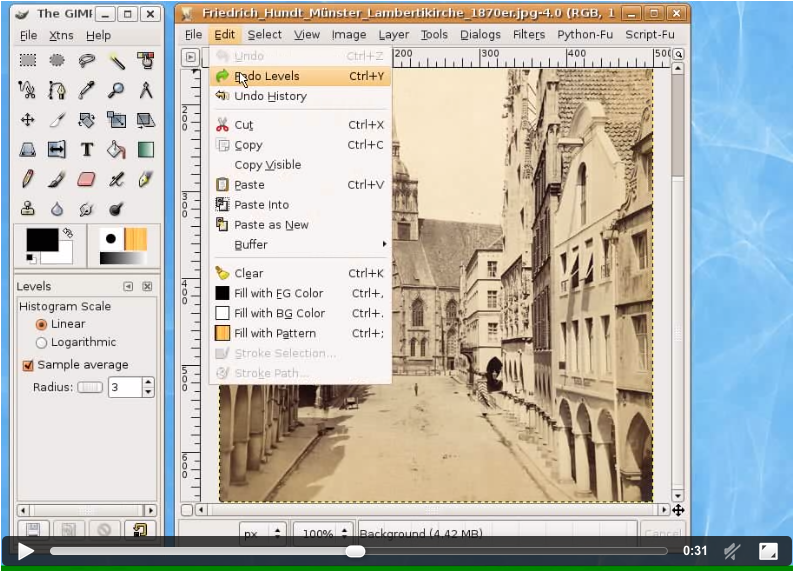This screenshot has height=572, width=793.
Task: Open the Levels dock tab menu arrow
Action: 128,287
